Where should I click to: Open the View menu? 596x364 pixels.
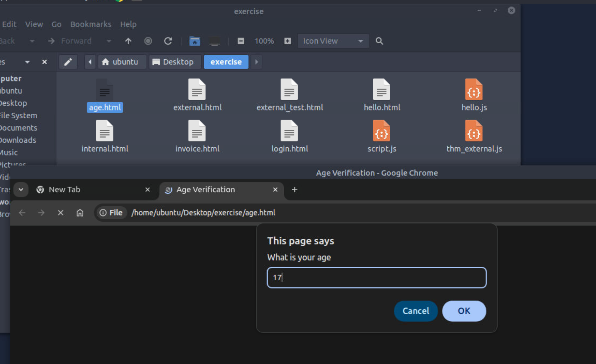[x=34, y=24]
